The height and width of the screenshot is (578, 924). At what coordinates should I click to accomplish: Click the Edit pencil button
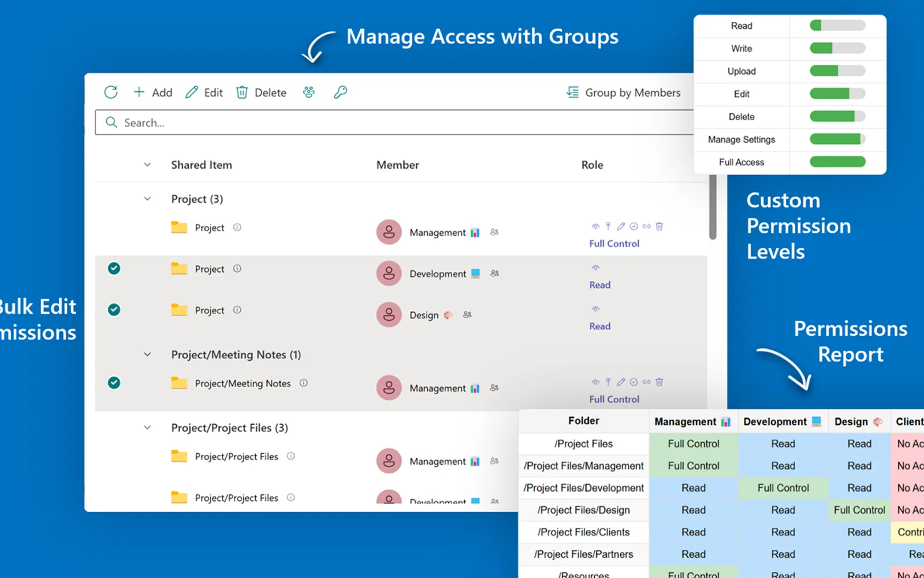[x=204, y=92]
